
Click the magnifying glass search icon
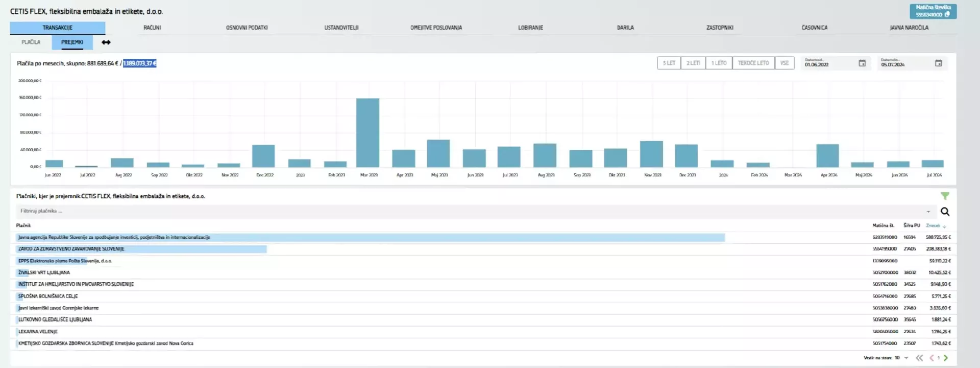tap(945, 212)
